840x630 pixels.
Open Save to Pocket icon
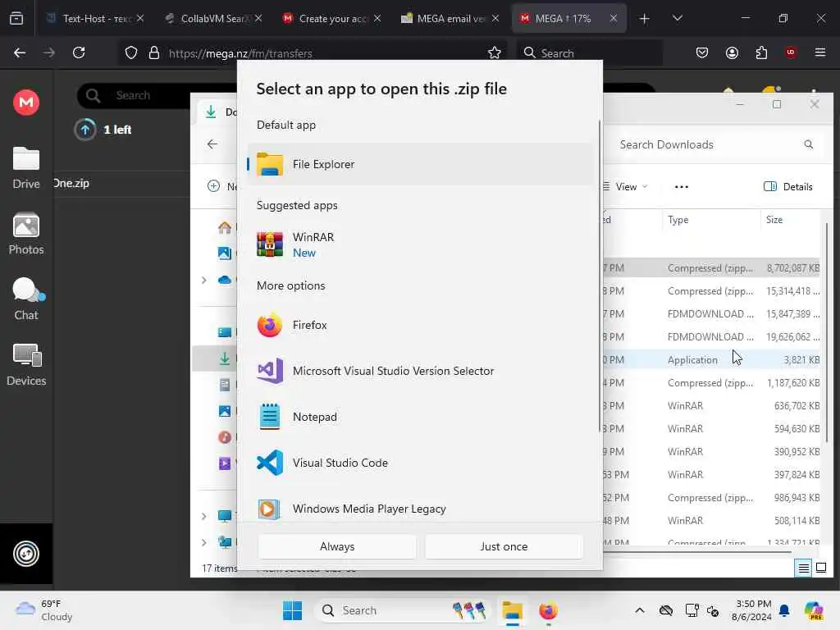702,52
